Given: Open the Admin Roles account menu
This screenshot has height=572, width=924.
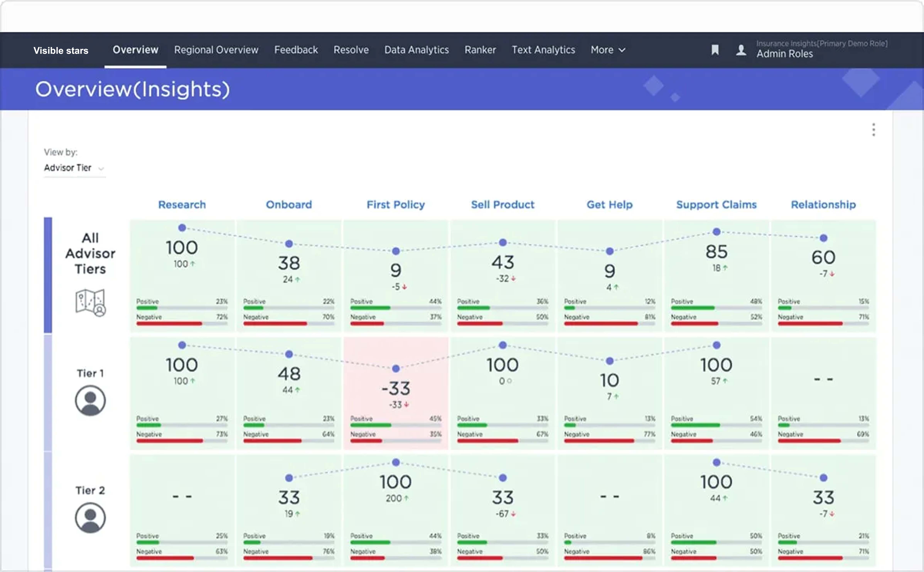Looking at the screenshot, I should point(785,54).
